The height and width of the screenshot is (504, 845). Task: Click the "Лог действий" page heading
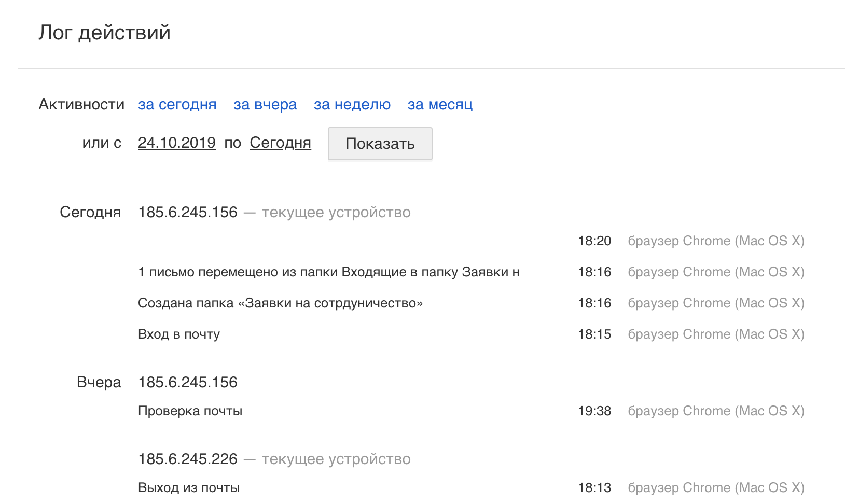[x=104, y=32]
